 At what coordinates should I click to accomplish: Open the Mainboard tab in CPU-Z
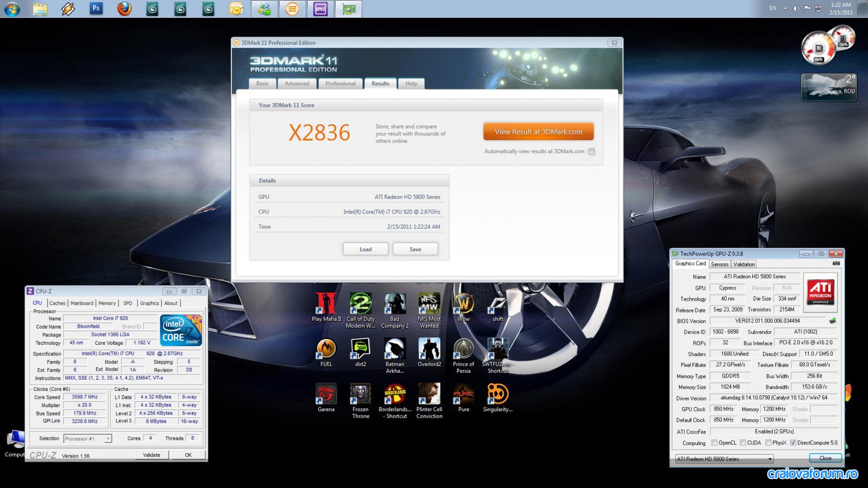click(x=82, y=303)
